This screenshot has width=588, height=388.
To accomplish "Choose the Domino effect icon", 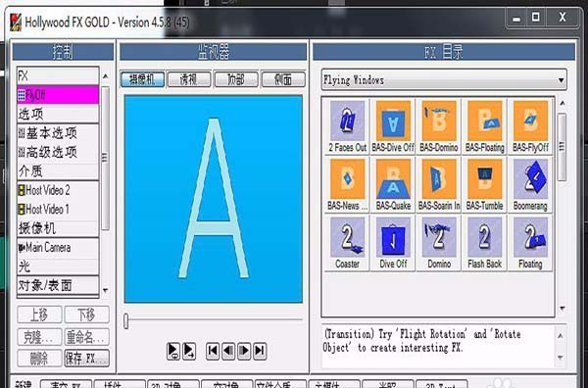I will pyautogui.click(x=439, y=243).
